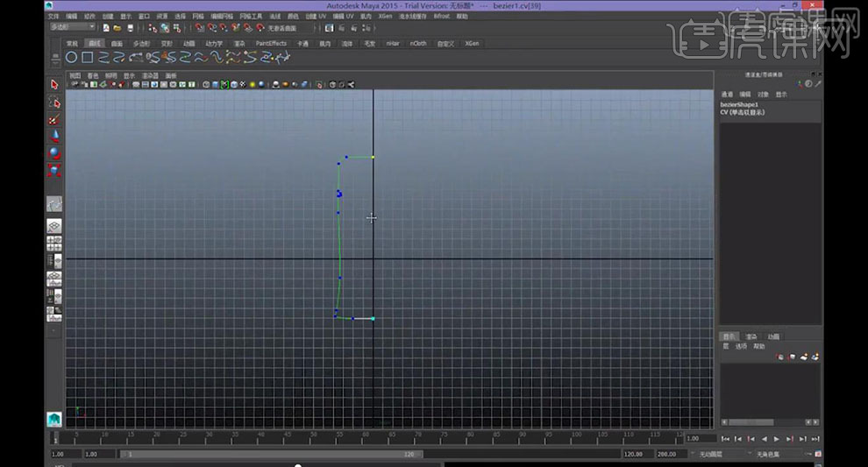Image resolution: width=868 pixels, height=467 pixels.
Task: Expand CV entry in channel box
Action: [x=743, y=112]
